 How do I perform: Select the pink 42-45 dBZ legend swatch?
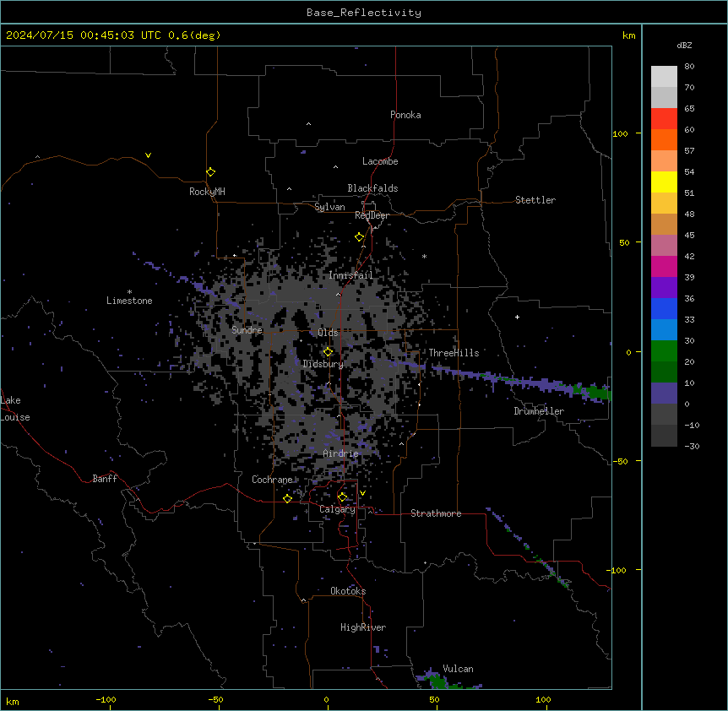[x=664, y=246]
